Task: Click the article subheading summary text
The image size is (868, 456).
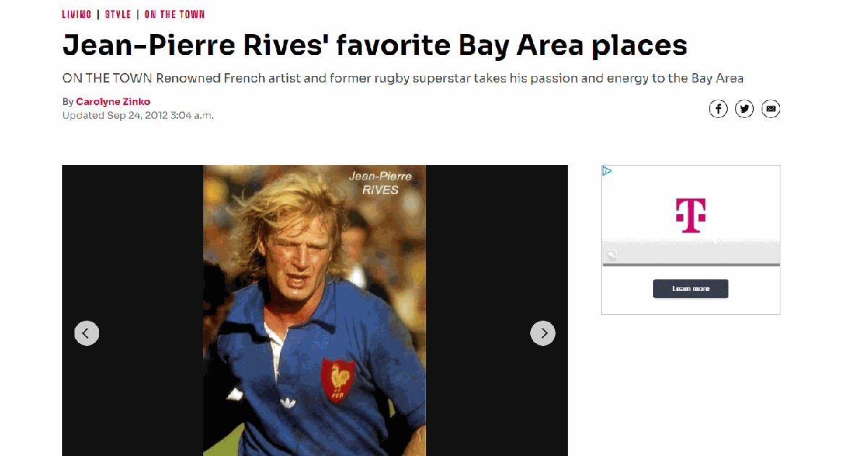Action: click(403, 78)
